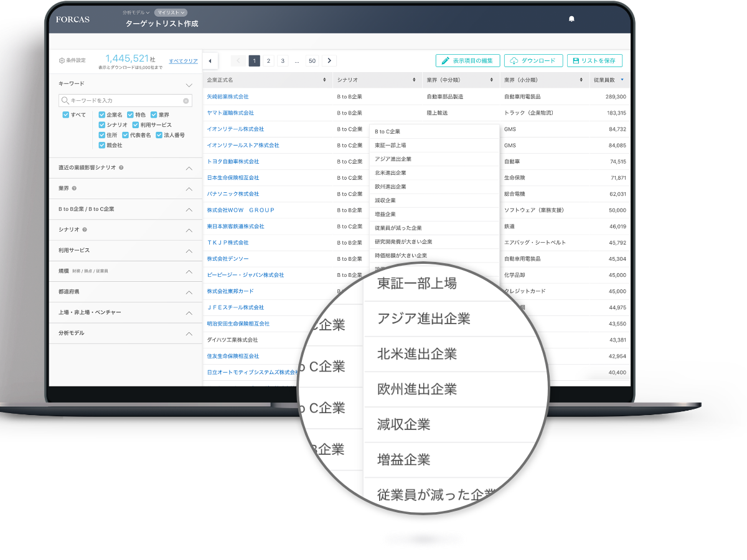Image resolution: width=747 pixels, height=560 pixels.
Task: Uncheck 業界 checkbox under keyword
Action: pyautogui.click(x=154, y=115)
